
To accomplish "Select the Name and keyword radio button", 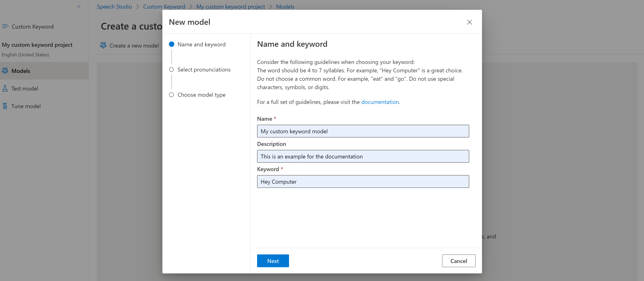I will pos(172,44).
